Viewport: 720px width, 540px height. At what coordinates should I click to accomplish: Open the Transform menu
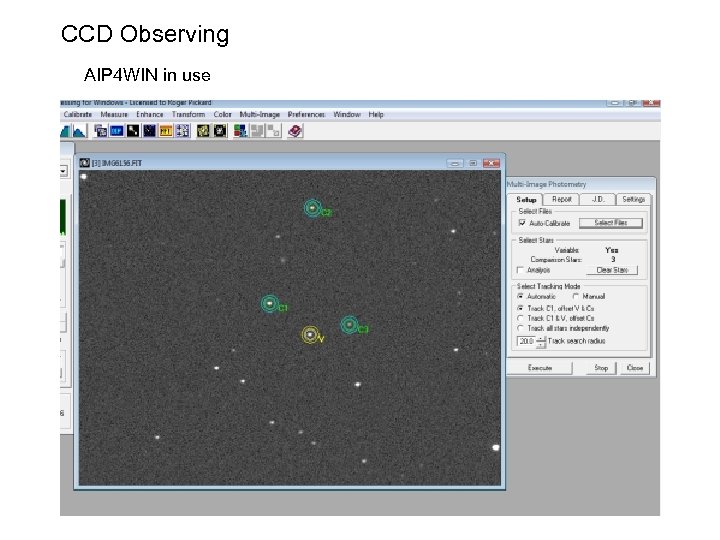point(188,114)
